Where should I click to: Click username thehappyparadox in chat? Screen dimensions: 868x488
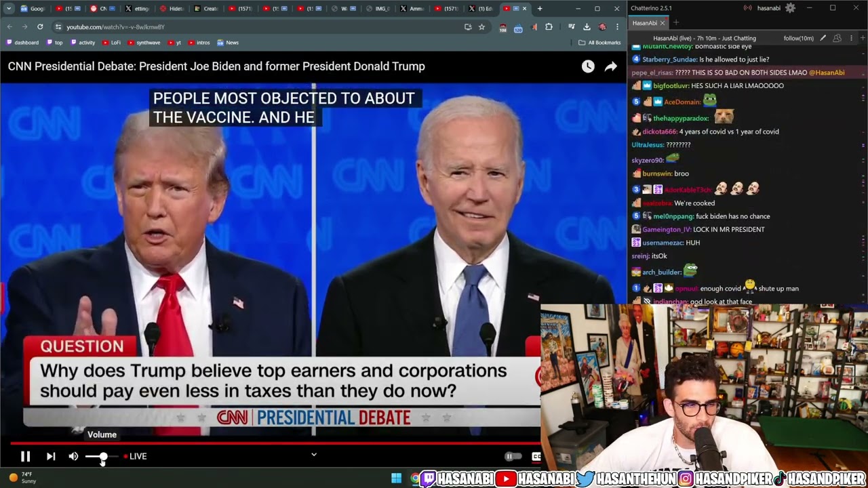point(681,118)
